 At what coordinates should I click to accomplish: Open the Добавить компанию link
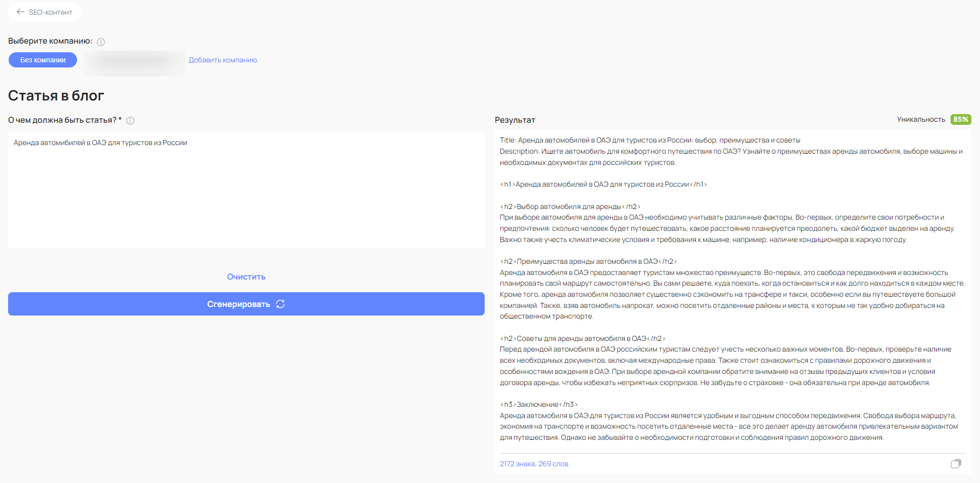point(223,60)
